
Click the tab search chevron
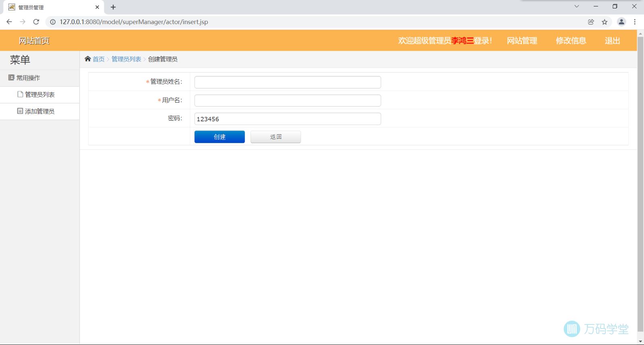tap(576, 6)
